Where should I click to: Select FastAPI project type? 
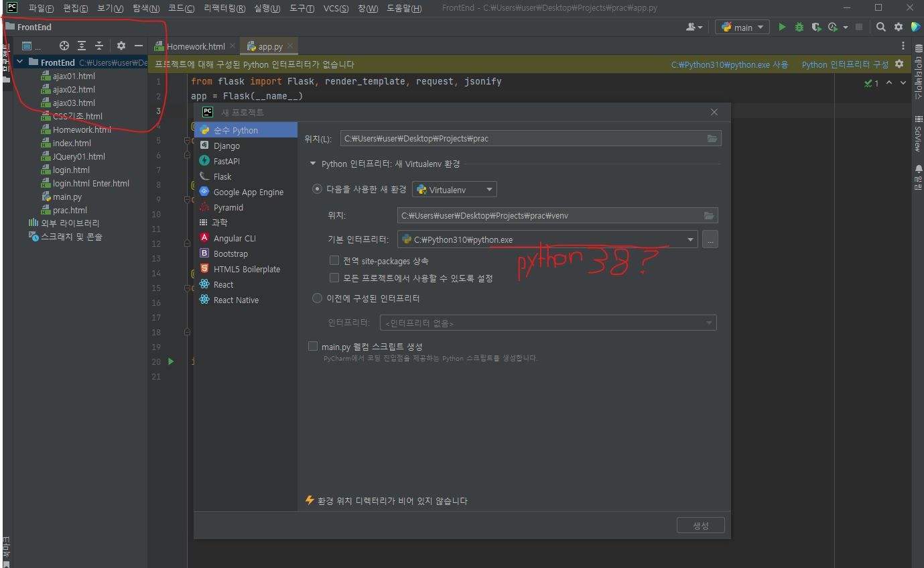click(245, 161)
